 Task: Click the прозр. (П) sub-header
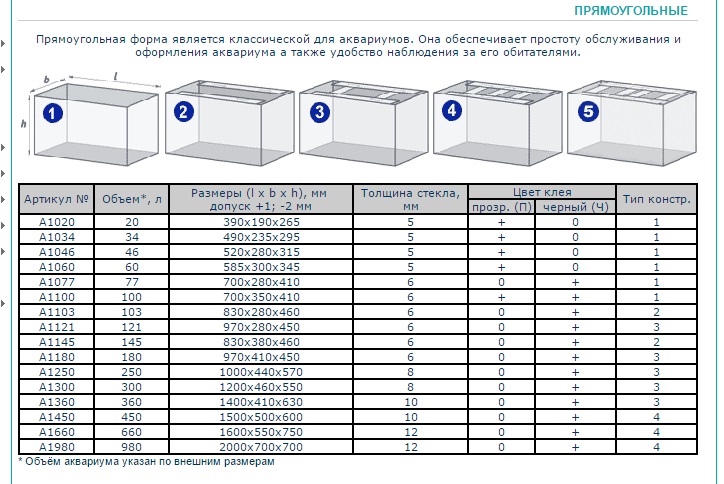coord(502,207)
